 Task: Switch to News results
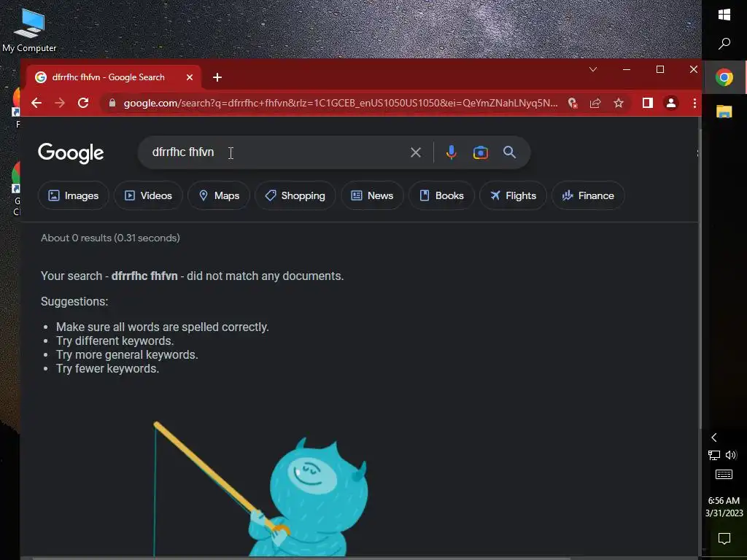(373, 195)
